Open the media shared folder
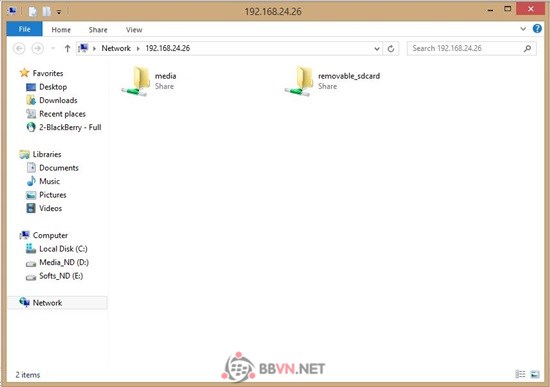 click(149, 81)
